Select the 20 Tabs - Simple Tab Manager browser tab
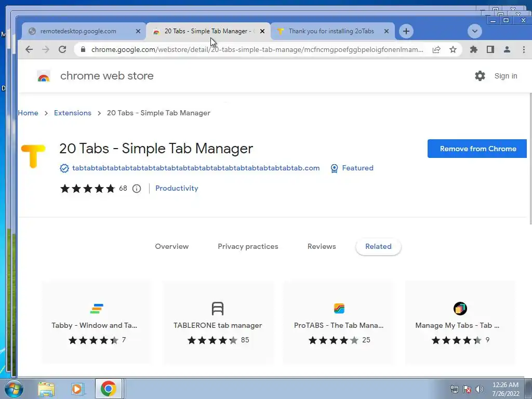 coord(208,31)
